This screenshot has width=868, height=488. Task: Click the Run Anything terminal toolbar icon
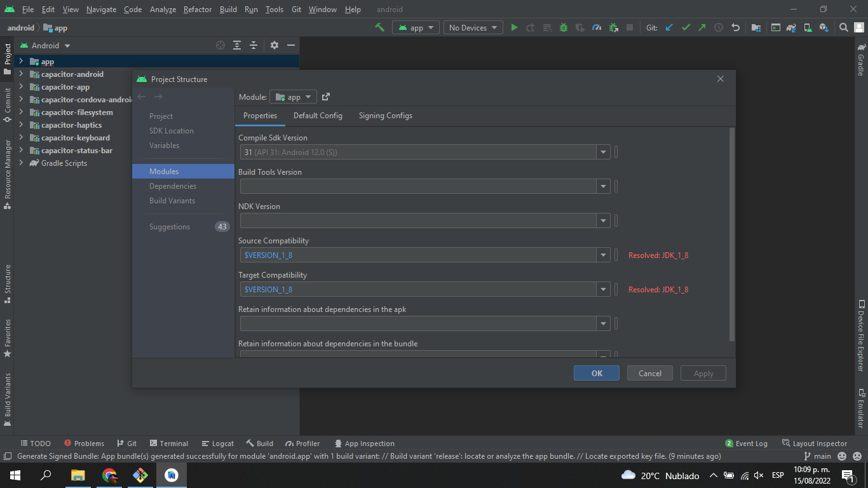click(775, 27)
